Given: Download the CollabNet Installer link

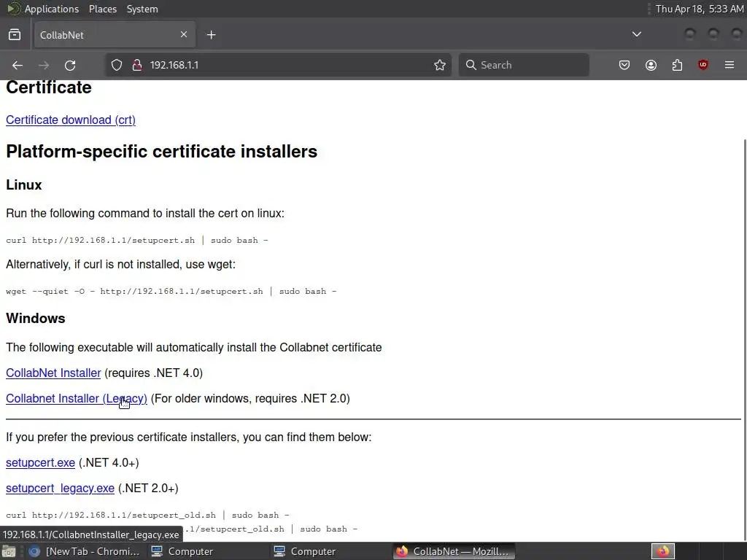Looking at the screenshot, I should coord(53,373).
